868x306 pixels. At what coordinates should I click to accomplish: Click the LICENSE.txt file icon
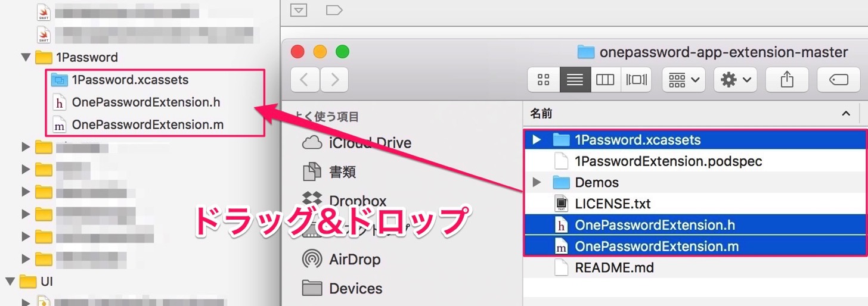pos(561,204)
